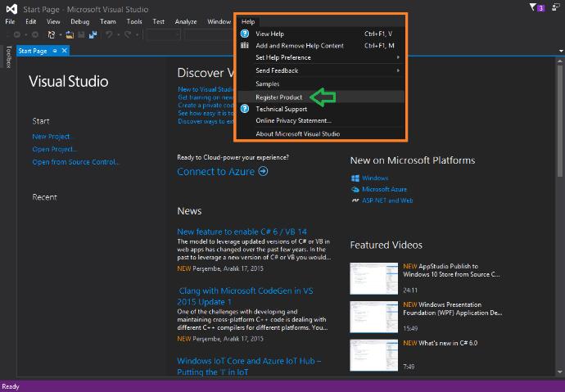The width and height of the screenshot is (565, 392).
Task: Click the Open Project link
Action: point(55,149)
